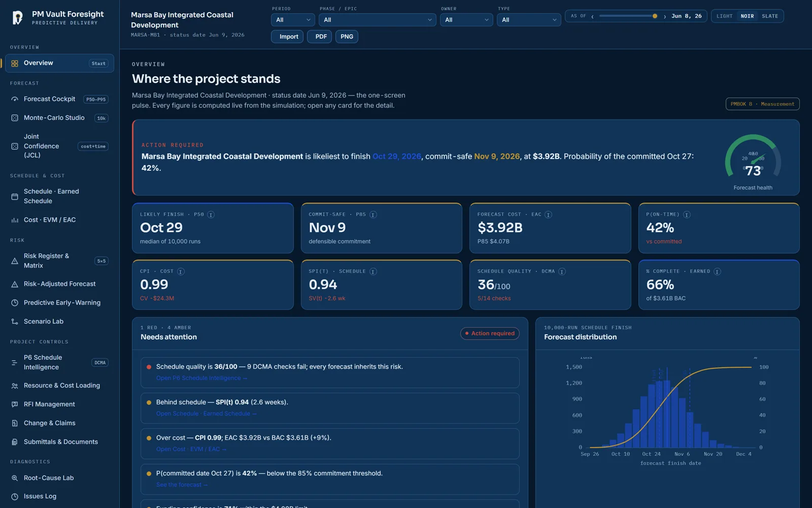Click info icon on % Complete Earned card
The height and width of the screenshot is (508, 812).
click(717, 272)
